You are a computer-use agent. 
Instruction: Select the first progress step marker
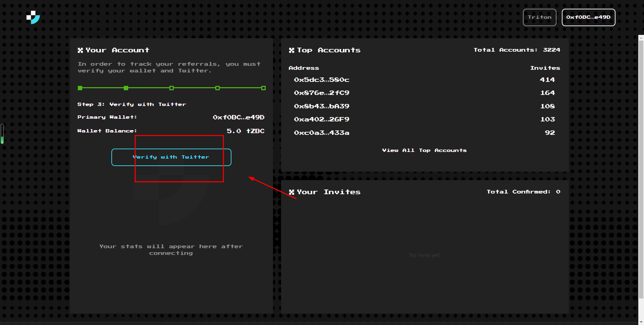[x=80, y=88]
